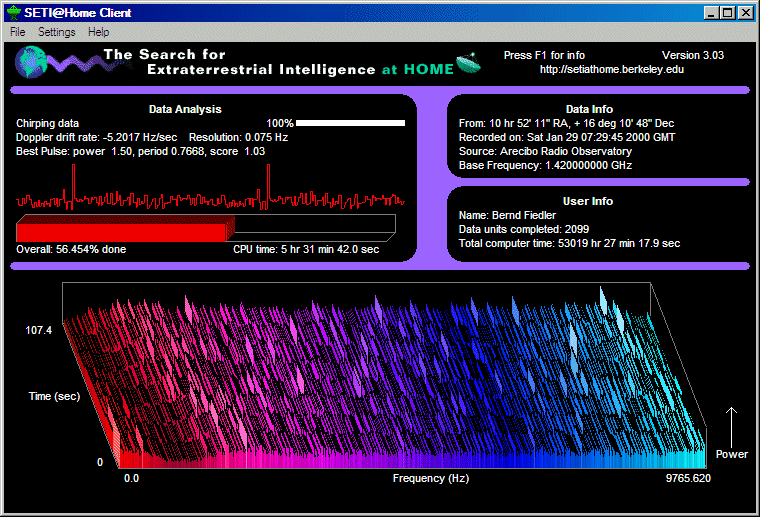Click 'The Search for Extraterrestrial Intelligence' banner title
The width and height of the screenshot is (760, 517).
tap(239, 62)
